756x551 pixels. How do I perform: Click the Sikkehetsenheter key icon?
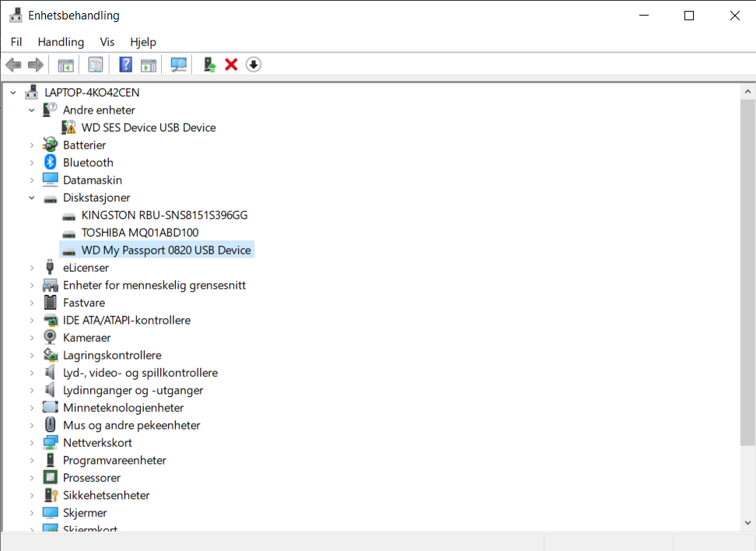click(x=50, y=495)
